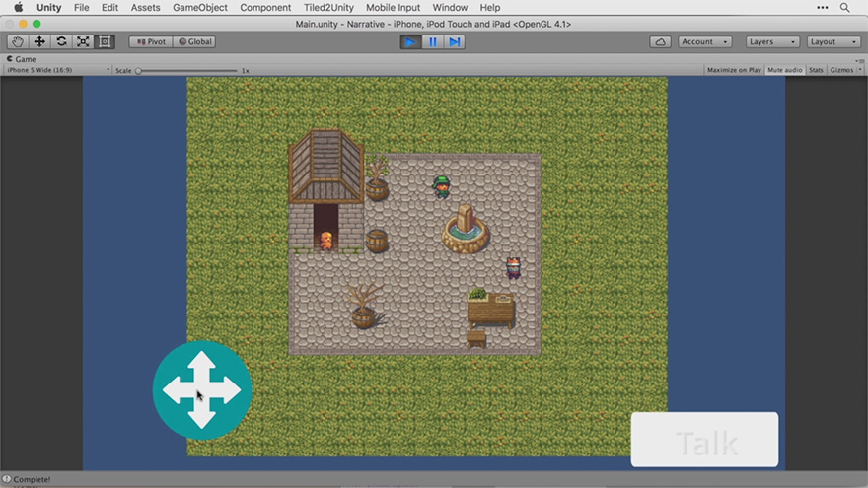Screen dimensions: 868x488
Task: Open the Edit menu
Action: [109, 7]
